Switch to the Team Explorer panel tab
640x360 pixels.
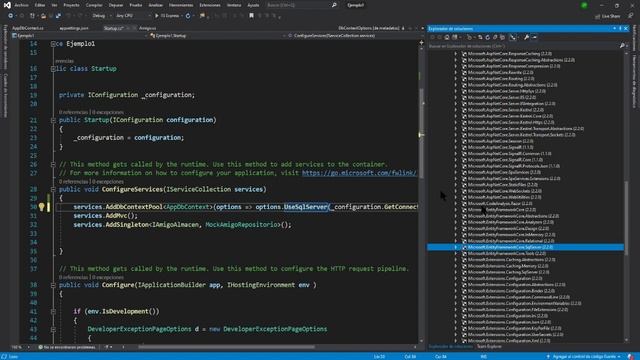pos(489,347)
